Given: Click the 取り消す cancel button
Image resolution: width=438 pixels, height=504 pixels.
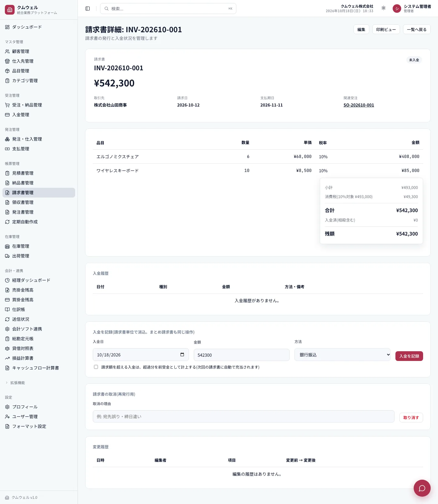Looking at the screenshot, I should [411, 418].
